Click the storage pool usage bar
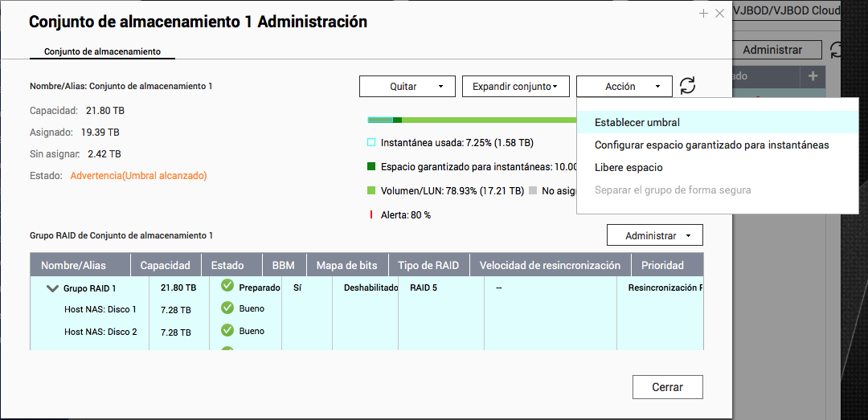Screen dimensions: 868x420 (472, 120)
